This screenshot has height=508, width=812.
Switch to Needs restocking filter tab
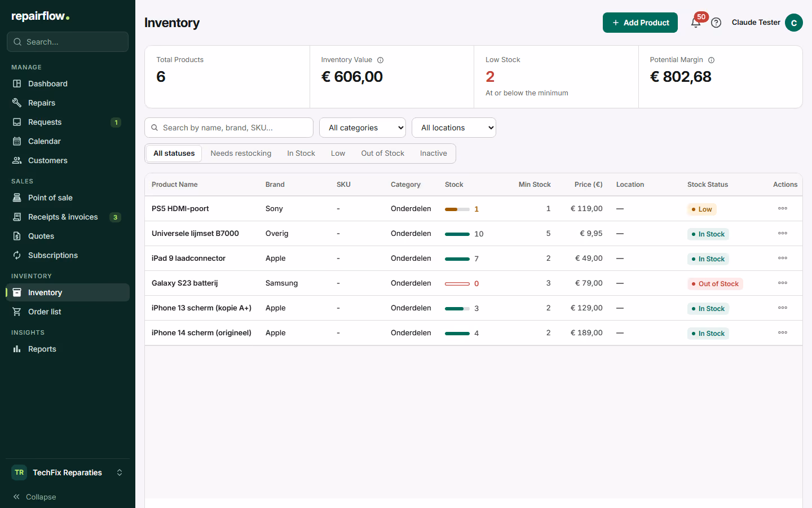tap(241, 154)
